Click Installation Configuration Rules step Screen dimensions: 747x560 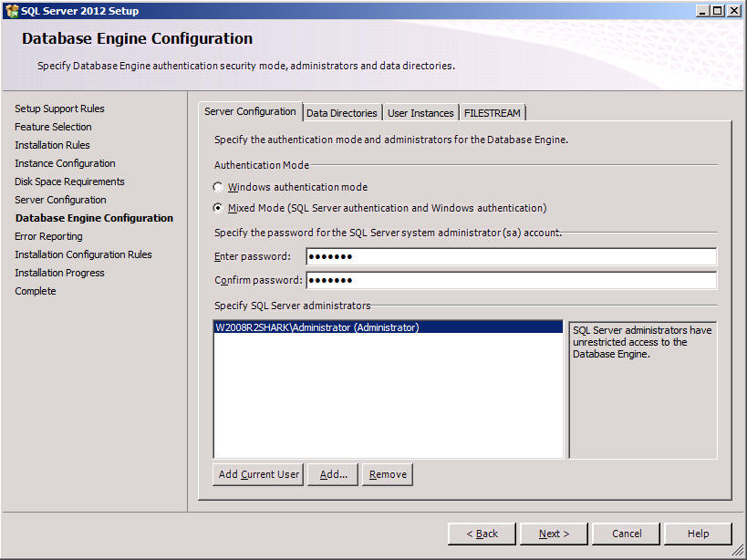(x=83, y=254)
